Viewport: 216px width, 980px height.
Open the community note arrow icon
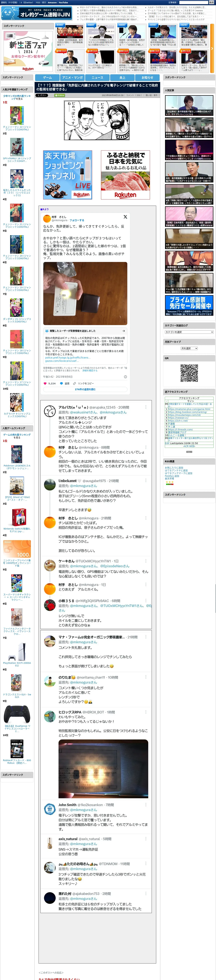pyautogui.click(x=124, y=331)
